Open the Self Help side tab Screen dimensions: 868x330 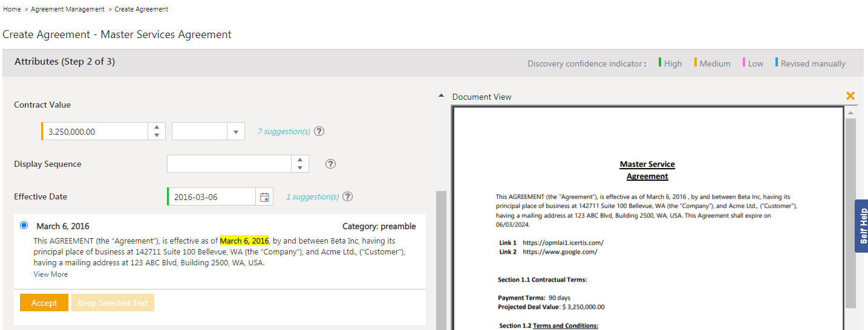pos(861,226)
